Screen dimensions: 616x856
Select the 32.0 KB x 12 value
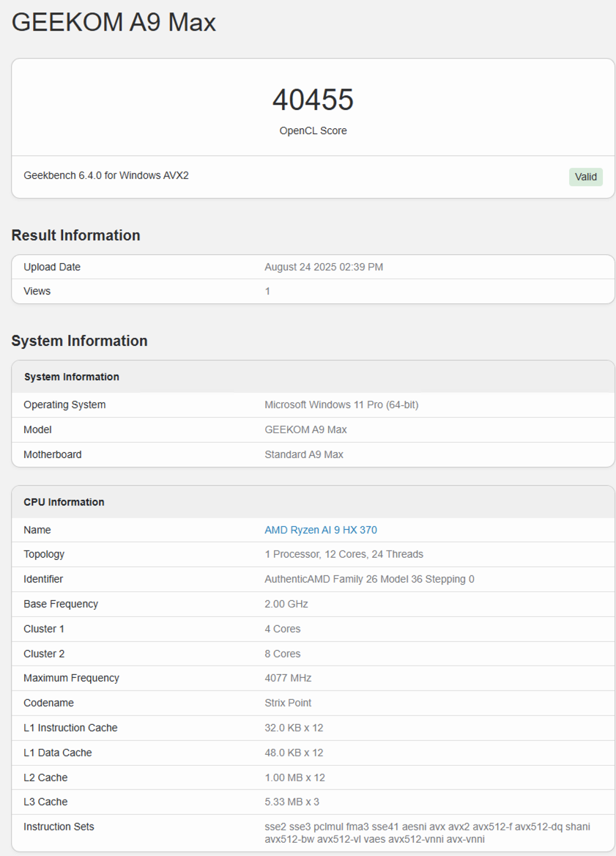tap(294, 728)
